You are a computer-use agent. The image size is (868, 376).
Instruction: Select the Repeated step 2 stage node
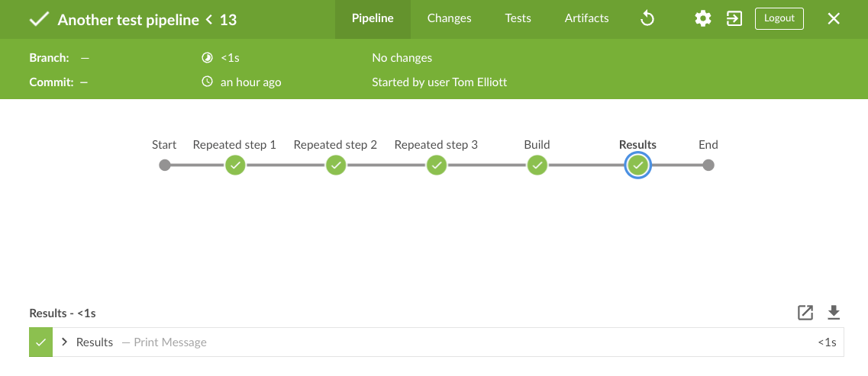tap(336, 165)
